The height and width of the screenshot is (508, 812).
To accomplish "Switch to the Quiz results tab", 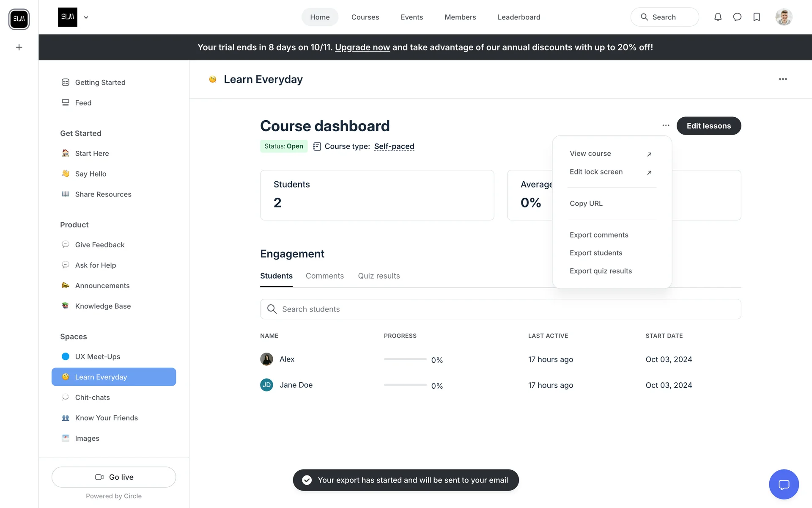I will click(379, 276).
